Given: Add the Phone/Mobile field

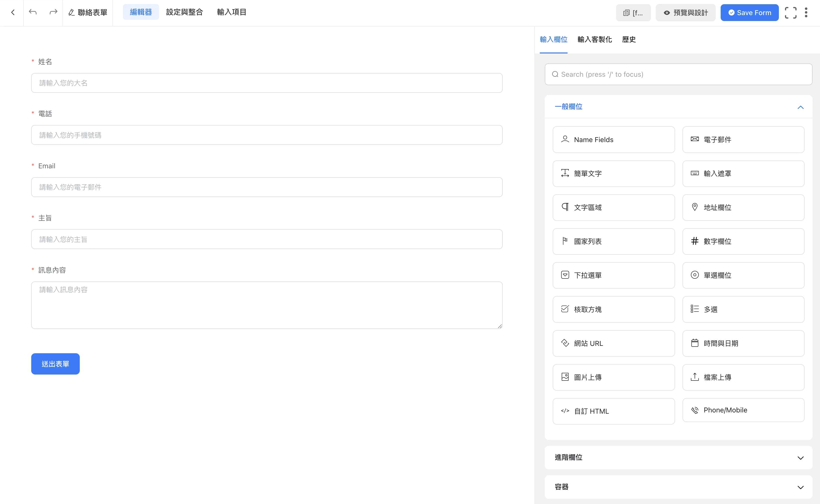Looking at the screenshot, I should pos(743,410).
